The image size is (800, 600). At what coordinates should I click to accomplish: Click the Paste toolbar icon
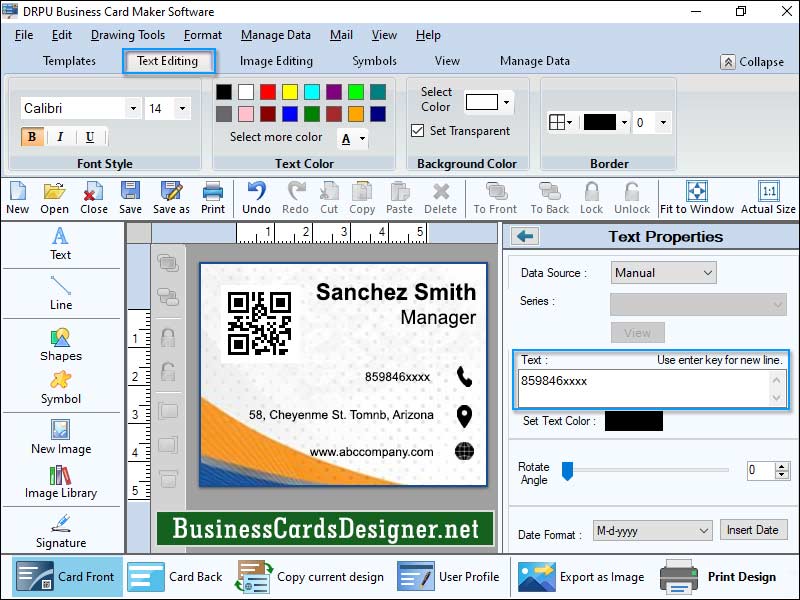click(399, 198)
